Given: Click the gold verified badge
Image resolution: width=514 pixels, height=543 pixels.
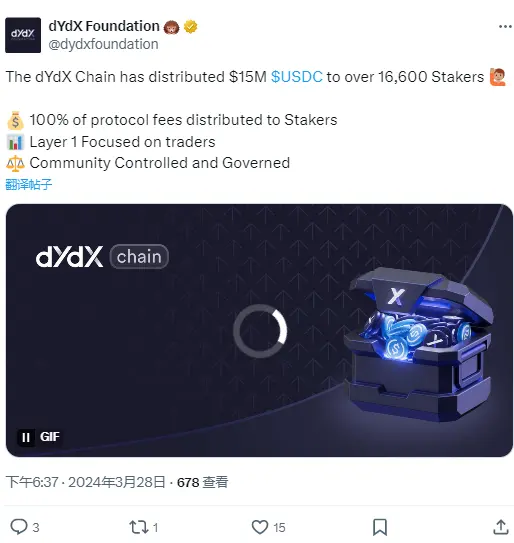Looking at the screenshot, I should click(190, 27).
